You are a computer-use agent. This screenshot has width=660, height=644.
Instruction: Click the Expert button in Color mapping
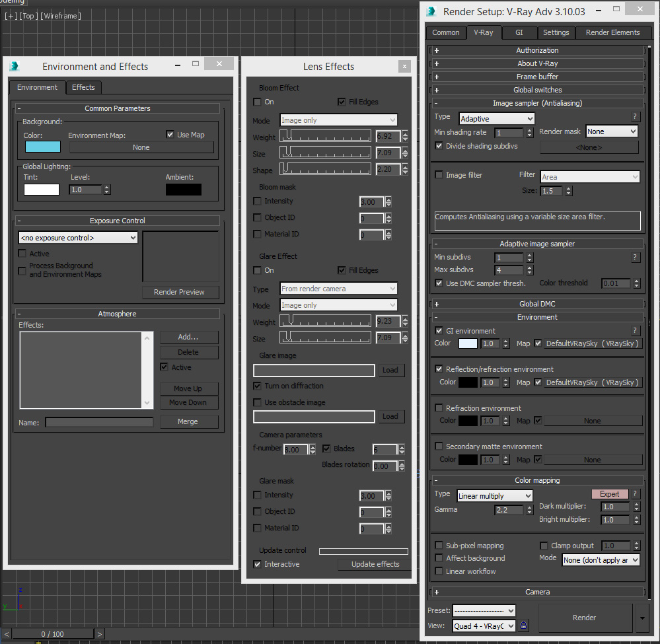click(x=610, y=494)
